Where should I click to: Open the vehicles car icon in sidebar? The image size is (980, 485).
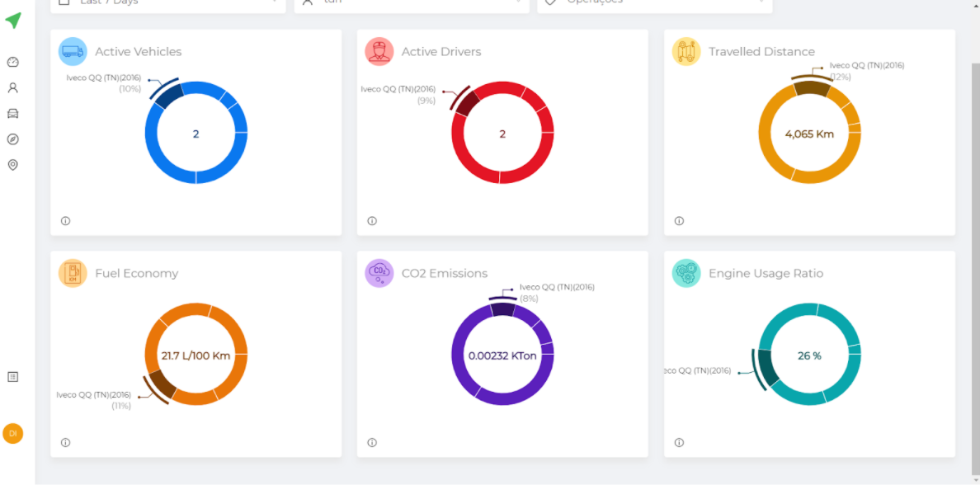pos(12,113)
